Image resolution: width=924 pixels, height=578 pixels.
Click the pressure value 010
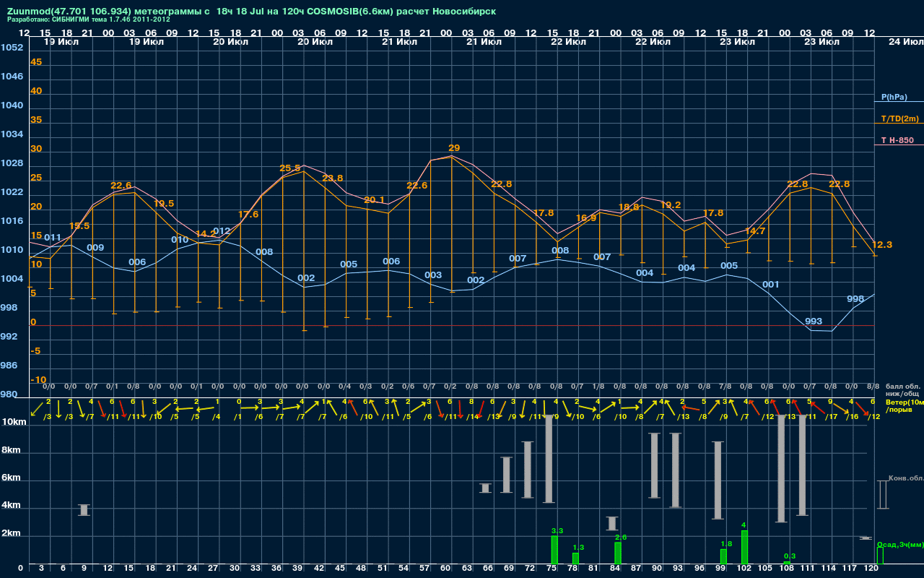pos(180,240)
